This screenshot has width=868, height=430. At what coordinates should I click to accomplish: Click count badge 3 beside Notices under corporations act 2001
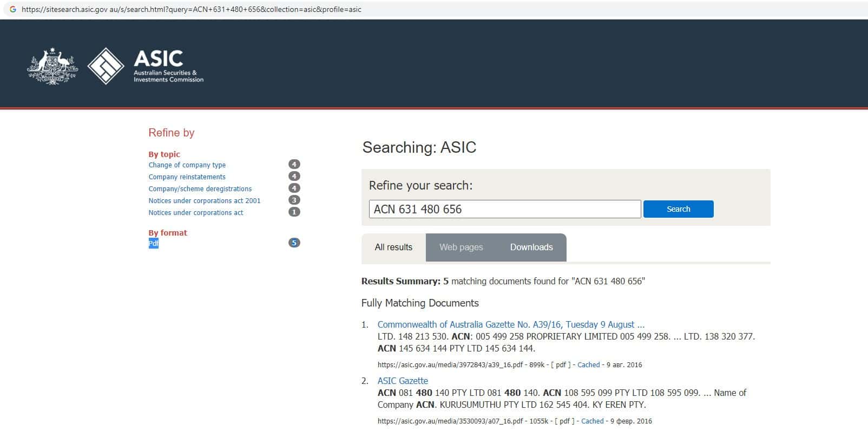point(294,200)
